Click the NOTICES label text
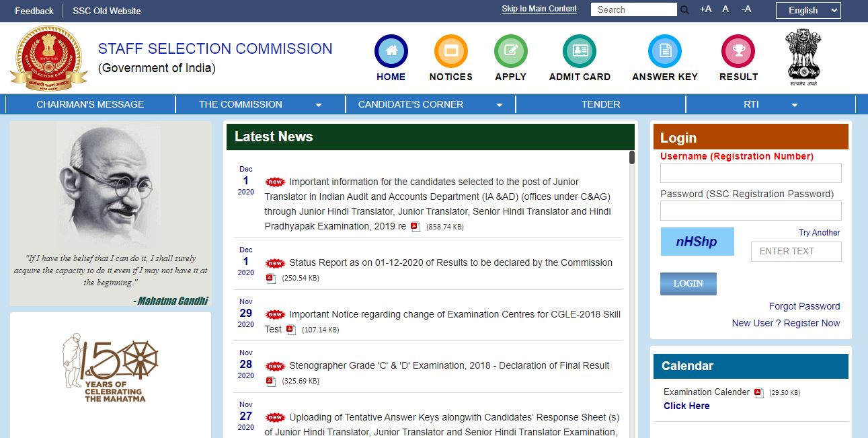The height and width of the screenshot is (438, 868). point(451,77)
